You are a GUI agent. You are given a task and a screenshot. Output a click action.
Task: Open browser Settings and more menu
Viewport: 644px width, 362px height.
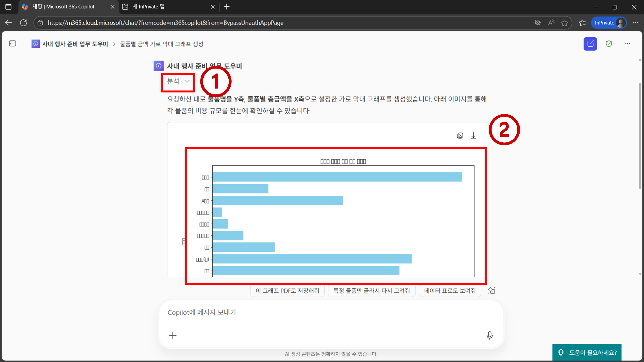tap(635, 23)
